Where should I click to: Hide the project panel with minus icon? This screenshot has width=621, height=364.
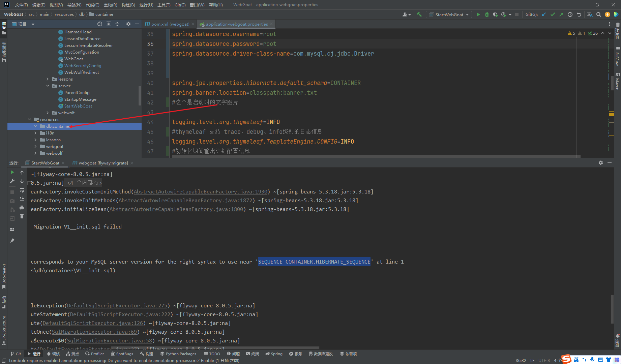137,24
